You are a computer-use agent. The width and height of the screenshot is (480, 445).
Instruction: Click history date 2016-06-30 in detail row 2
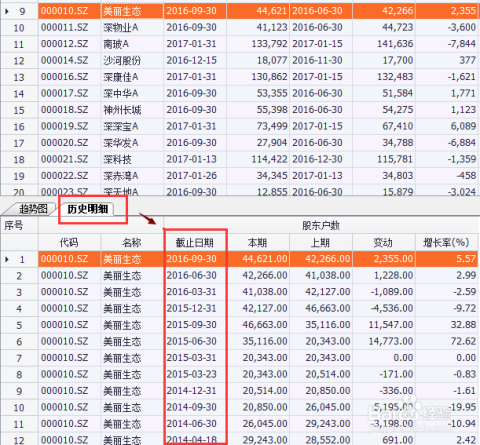191,275
